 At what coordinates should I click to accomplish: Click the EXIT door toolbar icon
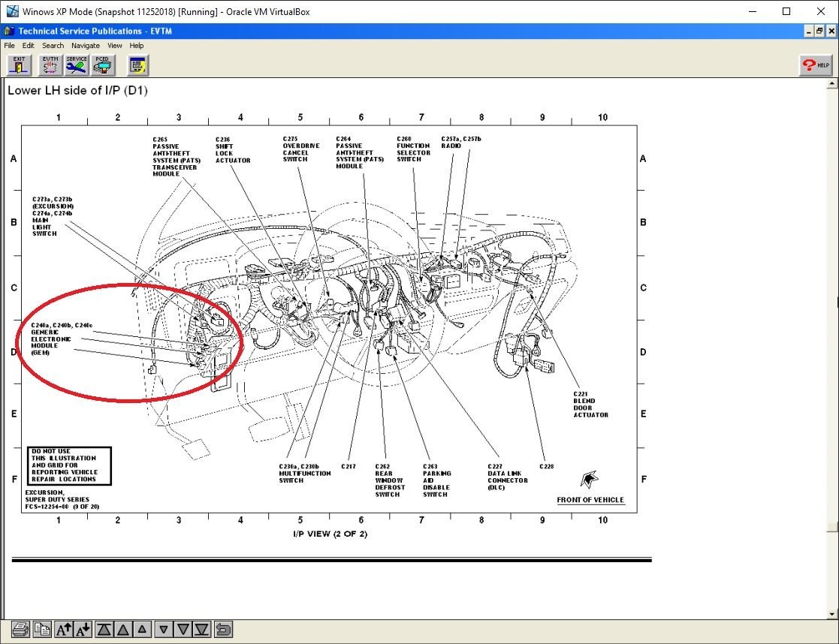[x=19, y=65]
